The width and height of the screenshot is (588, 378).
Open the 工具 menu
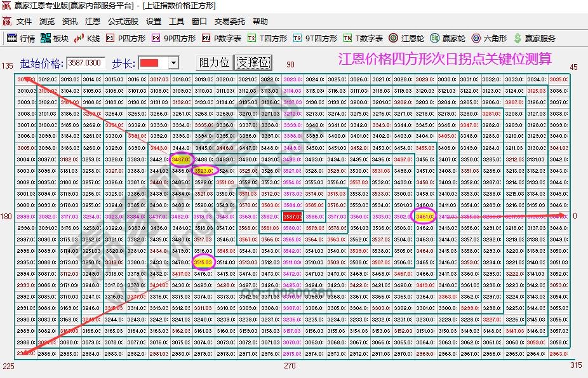pyautogui.click(x=177, y=21)
